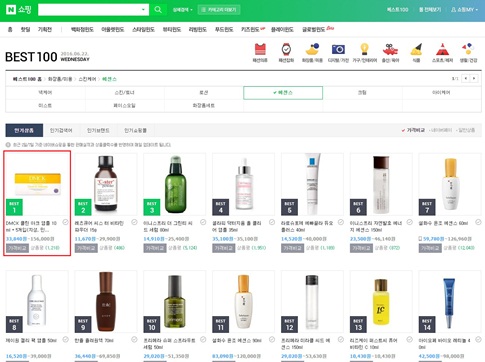485x362 pixels.
Task: Click the BEST 7 rank badge
Action: click(x=427, y=207)
